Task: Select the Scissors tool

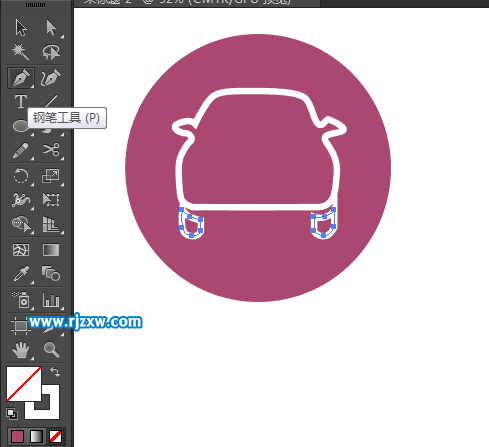Action: [51, 150]
